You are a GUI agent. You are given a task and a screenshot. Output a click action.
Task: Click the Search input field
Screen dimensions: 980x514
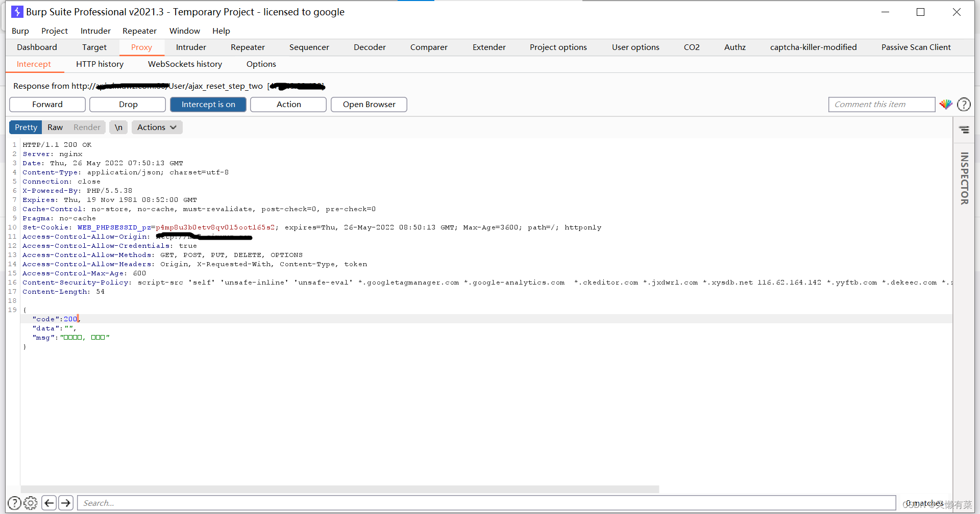point(486,503)
